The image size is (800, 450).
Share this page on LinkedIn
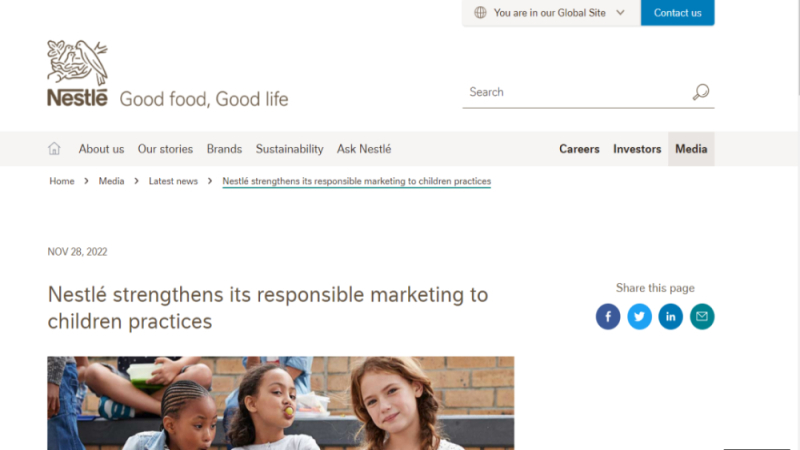coord(670,316)
